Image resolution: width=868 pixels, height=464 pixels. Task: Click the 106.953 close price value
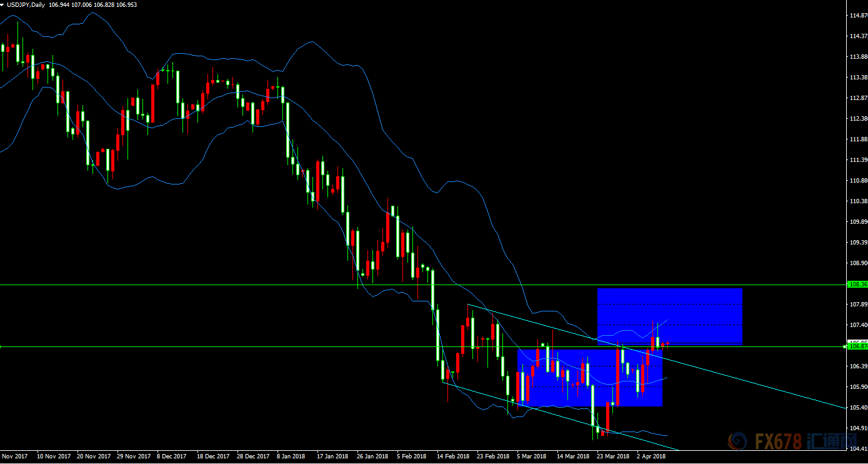tap(127, 5)
